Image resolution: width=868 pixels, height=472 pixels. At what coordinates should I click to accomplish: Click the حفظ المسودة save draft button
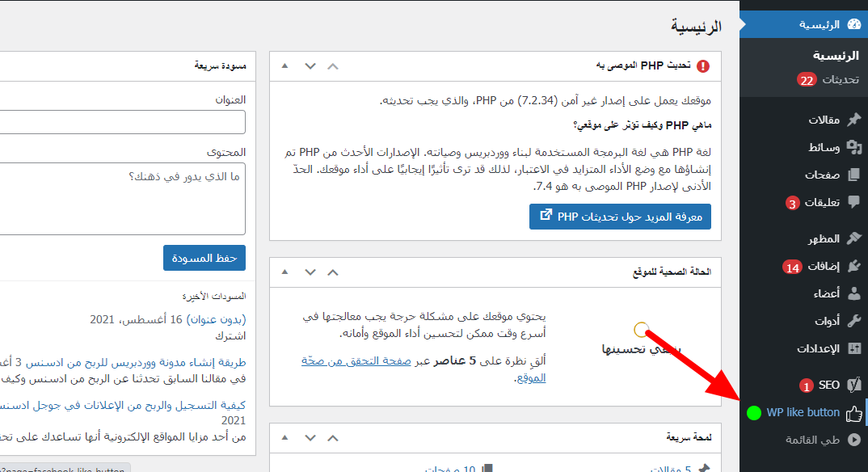point(204,258)
